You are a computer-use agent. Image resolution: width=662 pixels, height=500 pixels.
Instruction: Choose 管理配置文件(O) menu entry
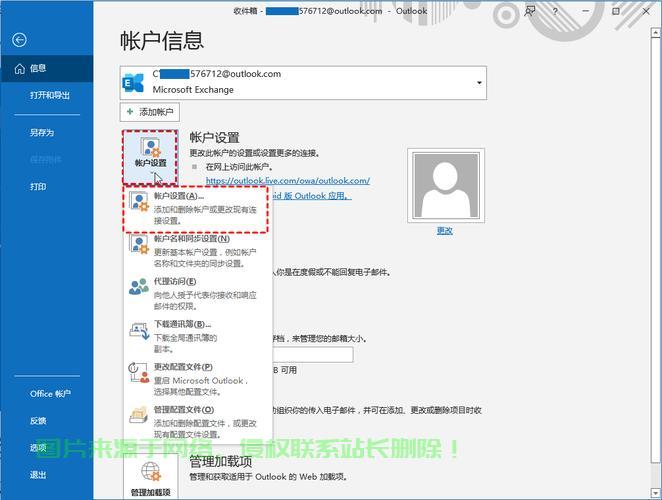[198, 422]
